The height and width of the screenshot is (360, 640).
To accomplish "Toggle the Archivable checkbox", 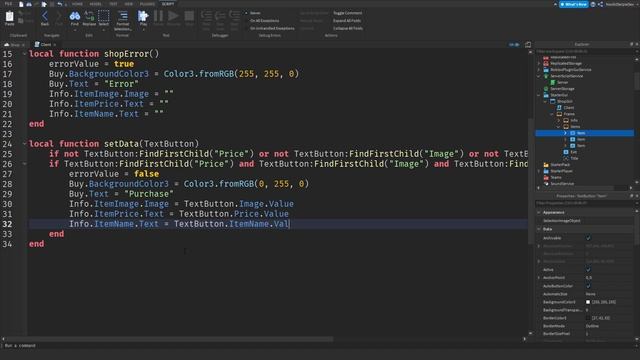I will [588, 238].
